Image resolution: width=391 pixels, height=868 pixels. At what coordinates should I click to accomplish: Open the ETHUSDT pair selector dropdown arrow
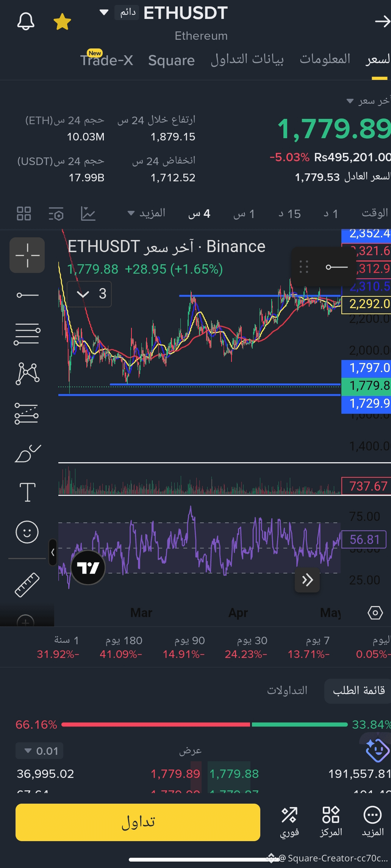104,12
